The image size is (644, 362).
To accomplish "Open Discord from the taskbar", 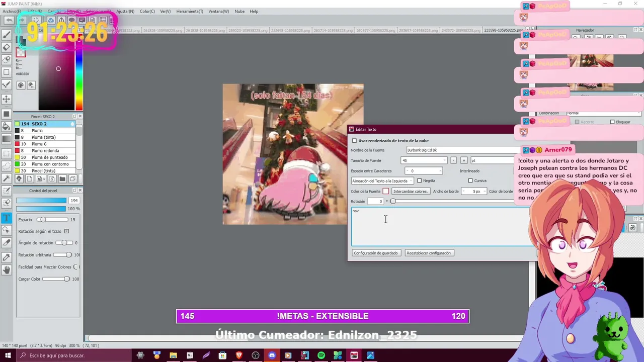I will pos(272,355).
